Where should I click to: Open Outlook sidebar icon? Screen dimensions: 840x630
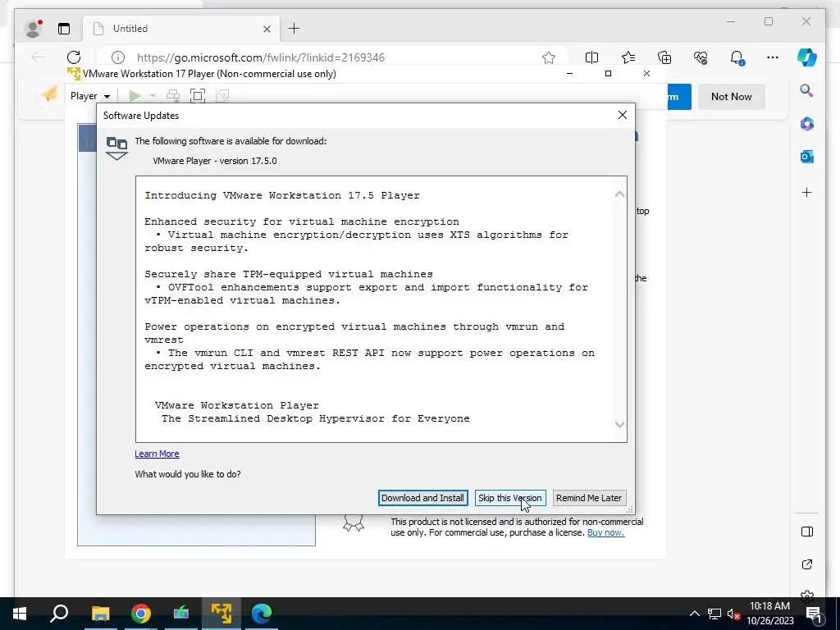tap(807, 157)
